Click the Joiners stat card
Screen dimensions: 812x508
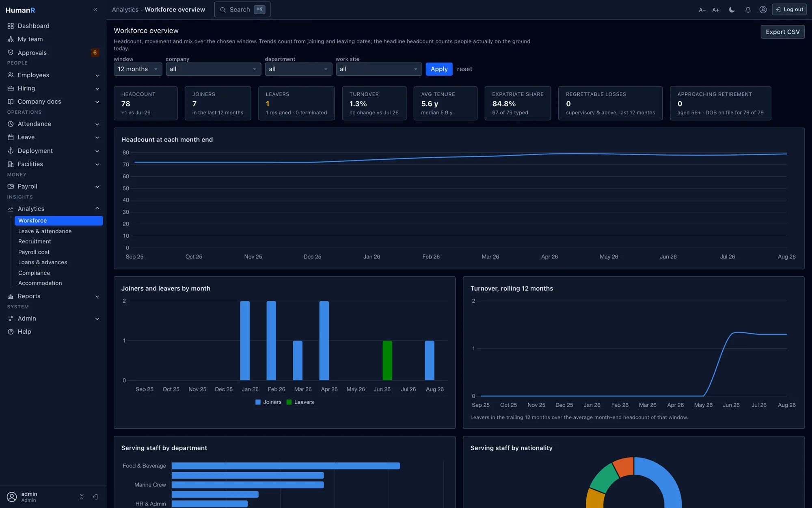[x=218, y=103]
